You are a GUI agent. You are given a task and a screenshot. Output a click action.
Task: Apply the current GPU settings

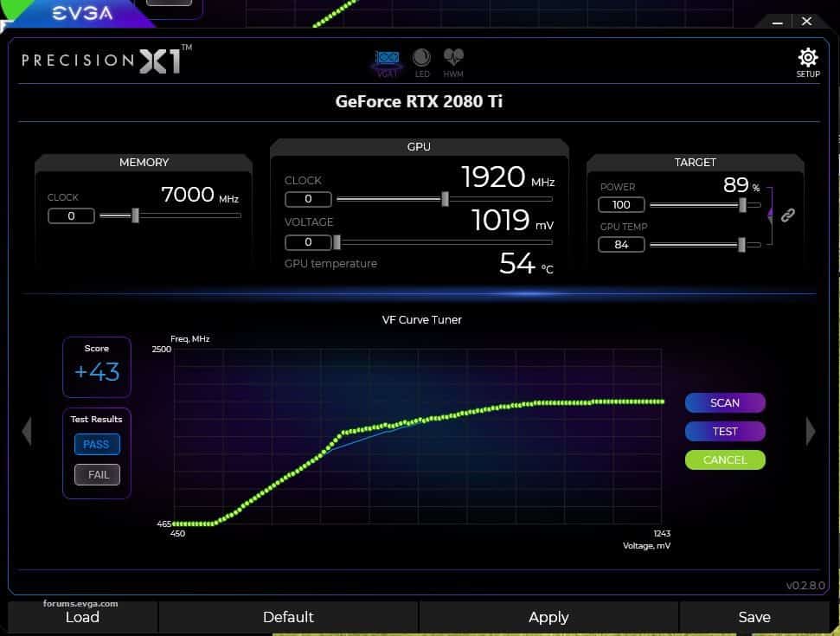[548, 617]
